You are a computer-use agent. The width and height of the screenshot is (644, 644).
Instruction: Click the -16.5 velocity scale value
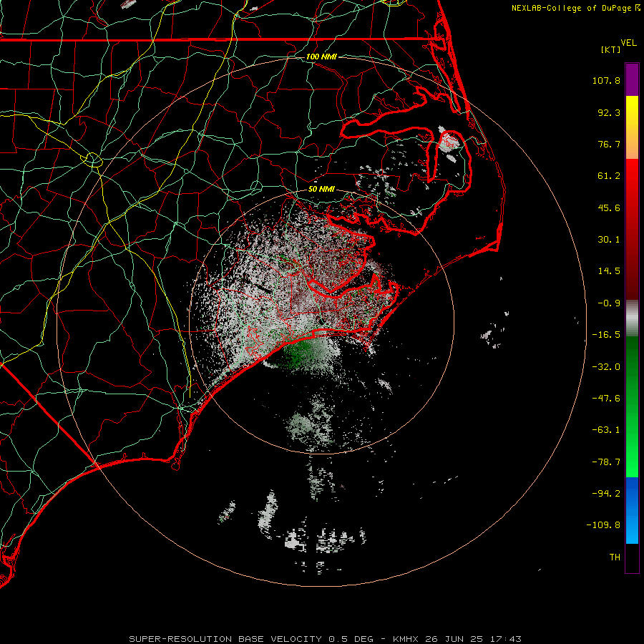606,335
